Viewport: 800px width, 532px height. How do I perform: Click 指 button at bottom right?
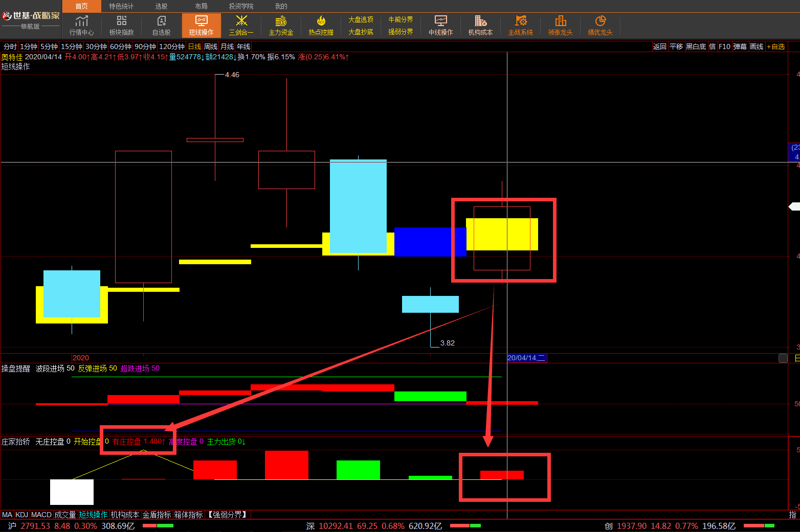(793, 515)
